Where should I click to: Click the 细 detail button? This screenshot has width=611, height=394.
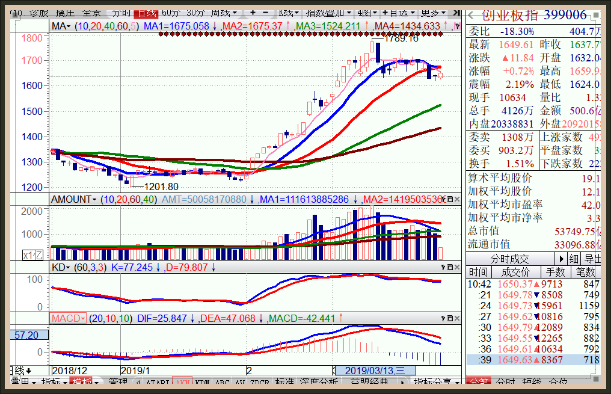click(x=574, y=259)
